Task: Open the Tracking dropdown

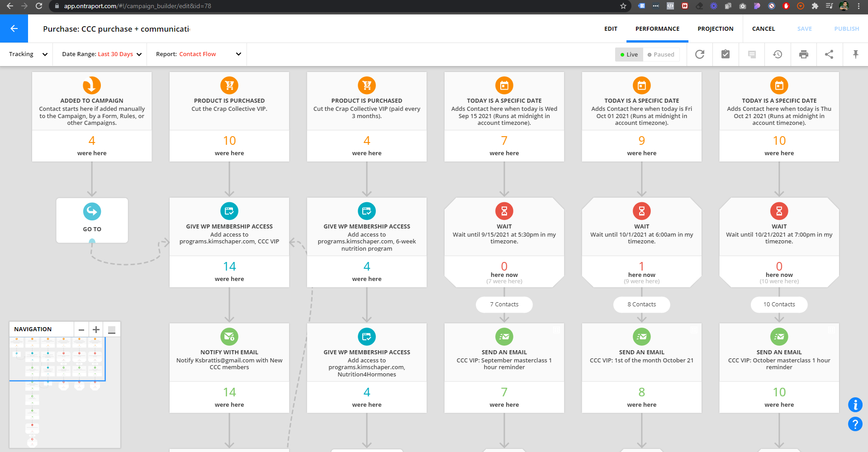Action: (28, 54)
